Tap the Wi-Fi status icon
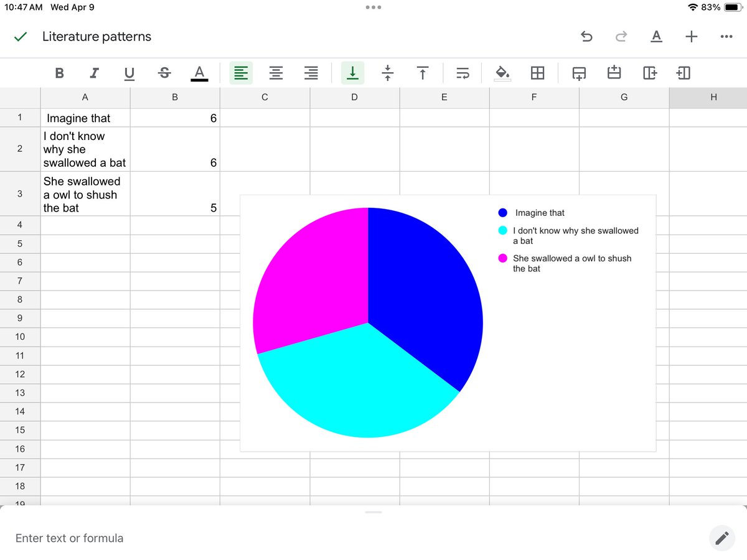Viewport: 747px width, 560px height. pos(693,7)
